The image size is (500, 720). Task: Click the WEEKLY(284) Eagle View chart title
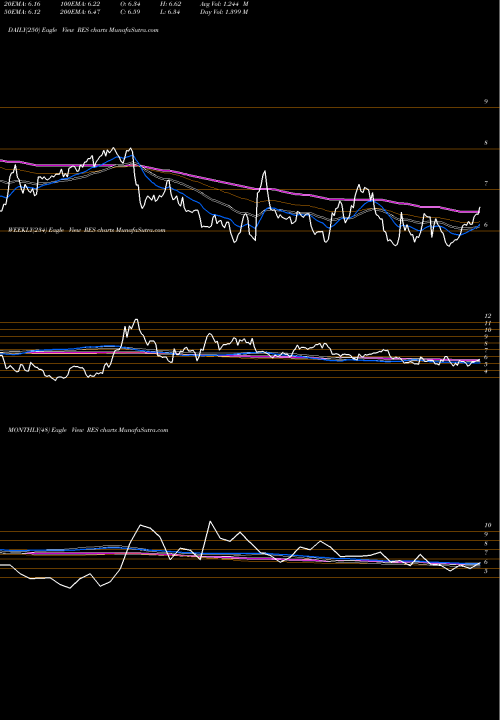click(x=87, y=230)
